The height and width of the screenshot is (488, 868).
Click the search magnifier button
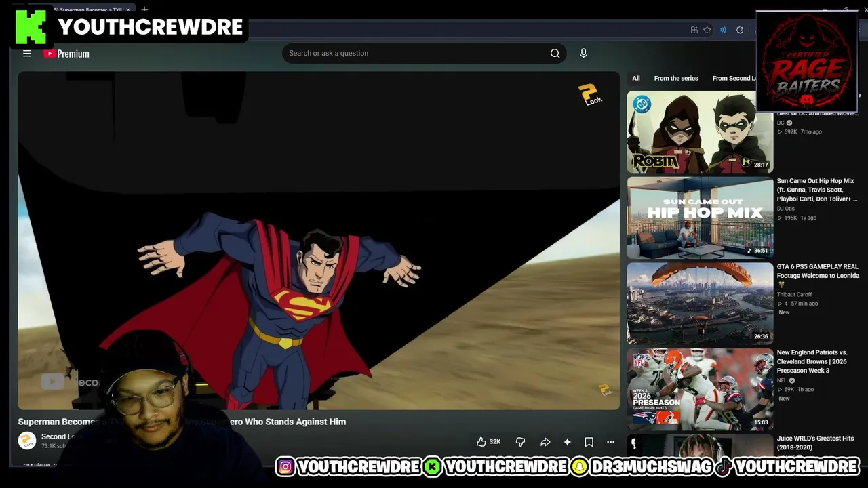tap(555, 54)
